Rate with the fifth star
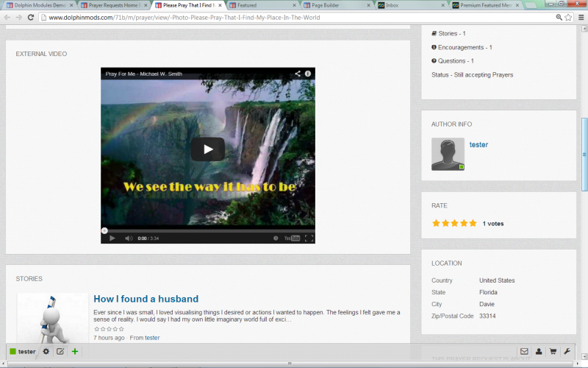Image resolution: width=588 pixels, height=368 pixels. click(473, 224)
